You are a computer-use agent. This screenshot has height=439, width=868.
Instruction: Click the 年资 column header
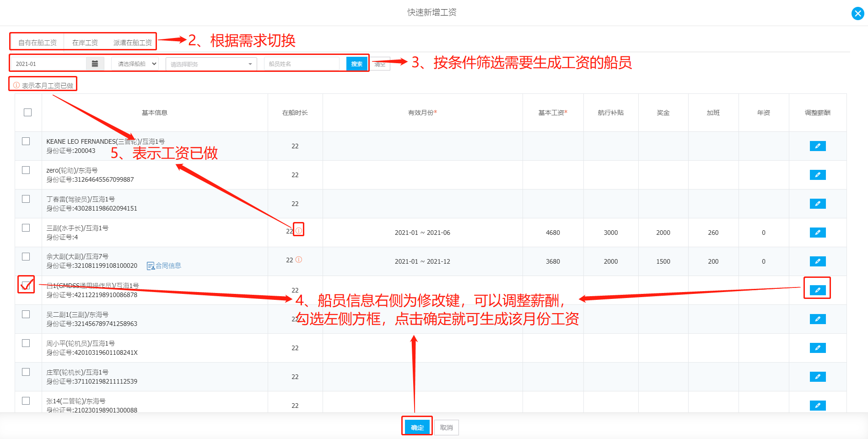click(x=764, y=113)
